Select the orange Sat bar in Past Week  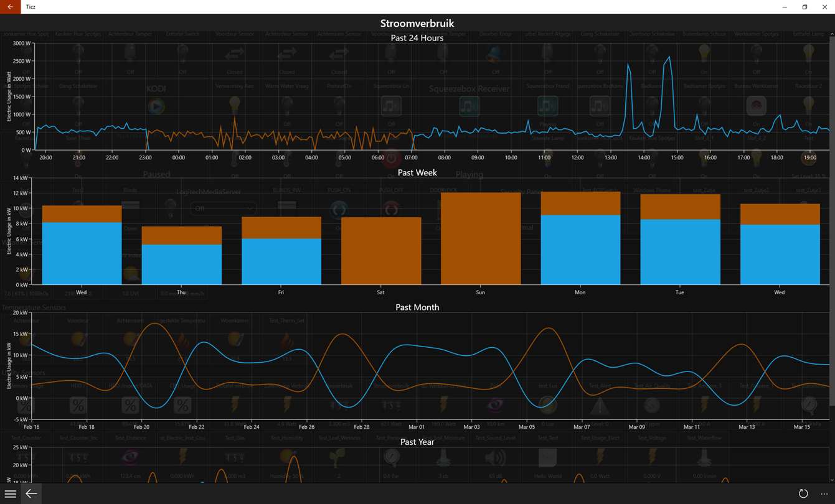(381, 251)
